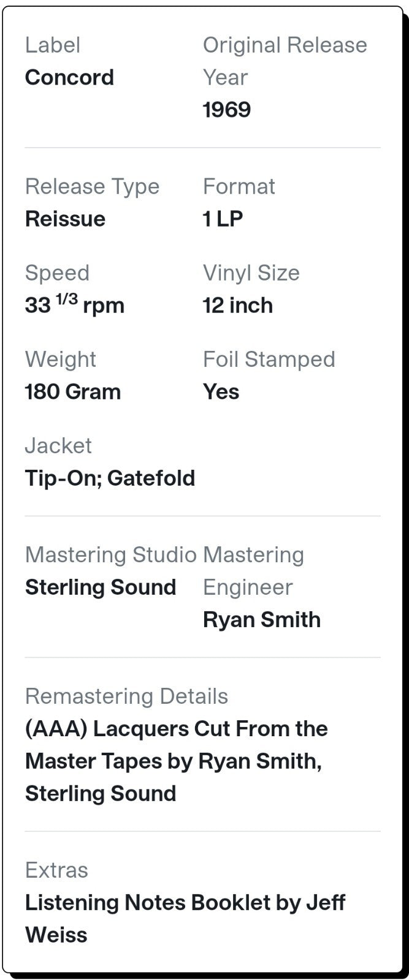
Task: Click the Original Release Year heading
Action: tap(285, 61)
